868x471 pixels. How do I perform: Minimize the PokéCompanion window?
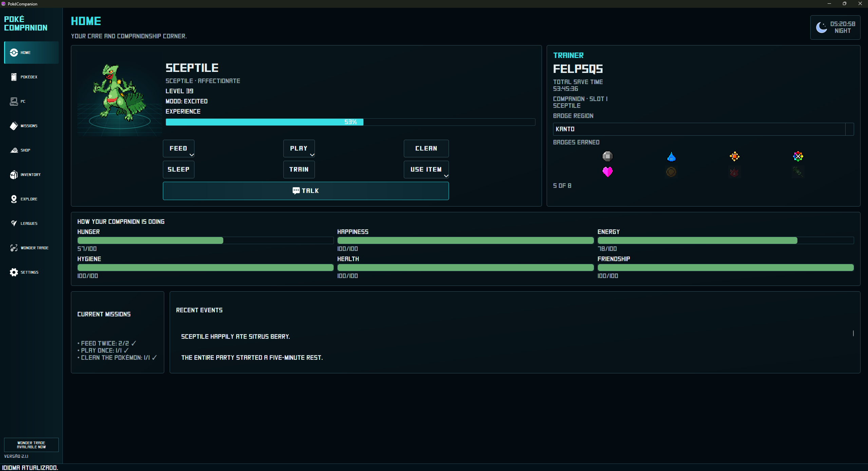point(829,4)
